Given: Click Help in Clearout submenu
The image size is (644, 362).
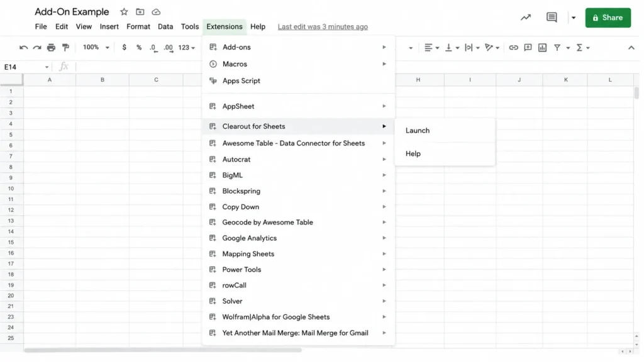Looking at the screenshot, I should click(x=445, y=153).
